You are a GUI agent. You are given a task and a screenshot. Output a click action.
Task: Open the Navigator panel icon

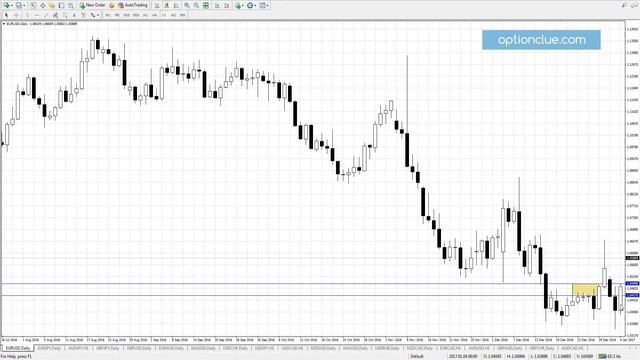(x=52, y=5)
